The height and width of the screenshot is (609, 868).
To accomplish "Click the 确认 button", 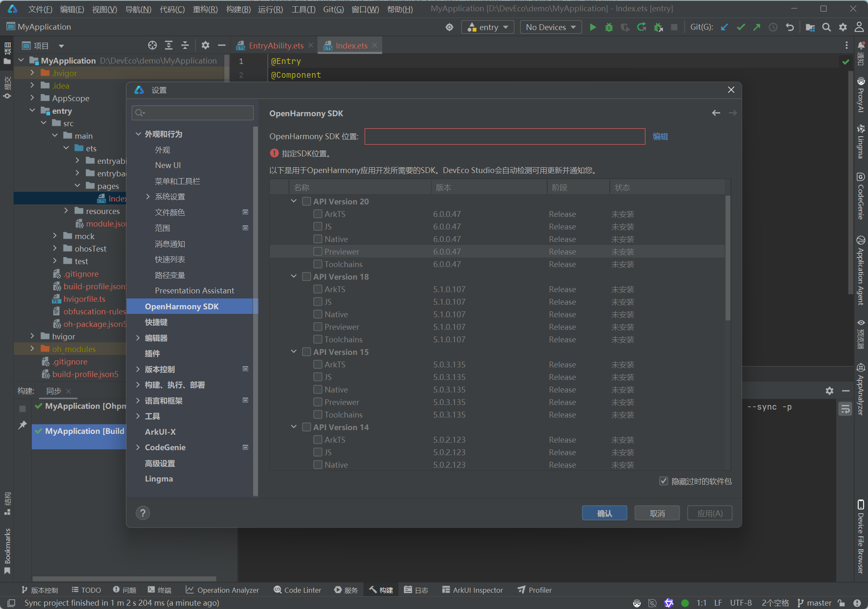I will click(x=604, y=513).
